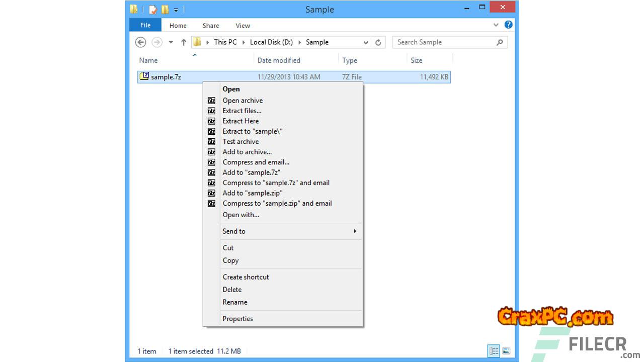Click the 7-Zip icon beside Extract files

(211, 111)
